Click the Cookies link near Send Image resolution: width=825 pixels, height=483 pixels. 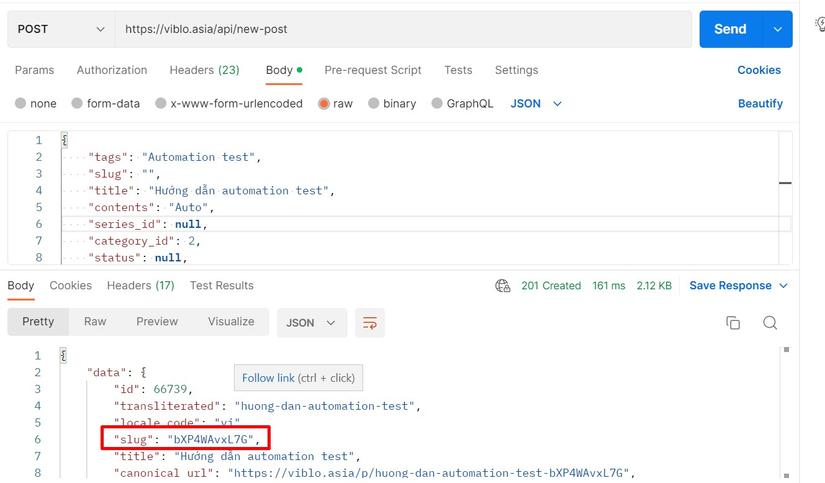(759, 70)
